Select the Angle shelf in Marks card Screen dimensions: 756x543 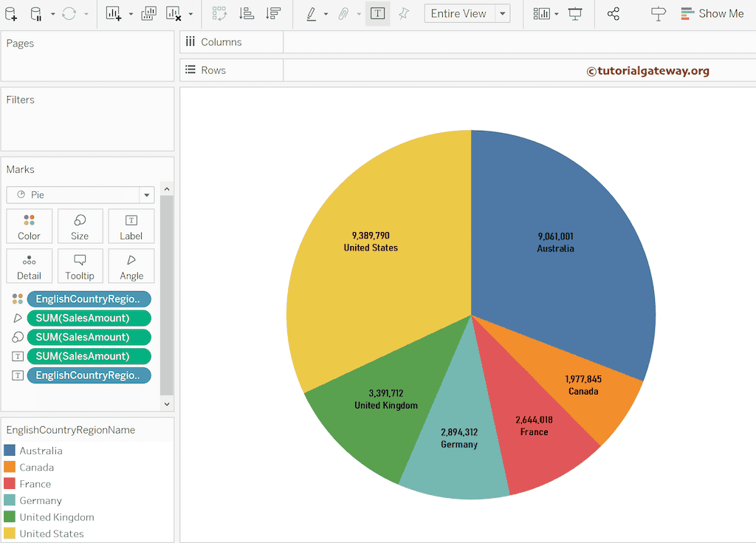(x=131, y=266)
